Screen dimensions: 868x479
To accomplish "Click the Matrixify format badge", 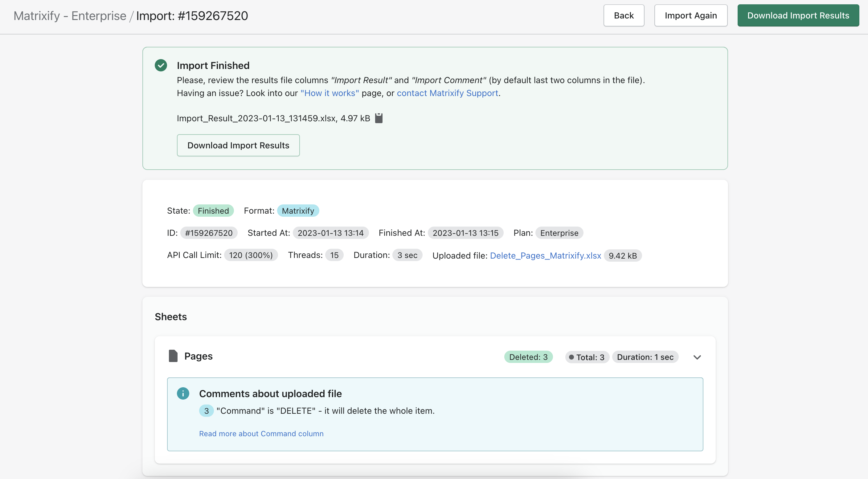I will click(x=298, y=211).
